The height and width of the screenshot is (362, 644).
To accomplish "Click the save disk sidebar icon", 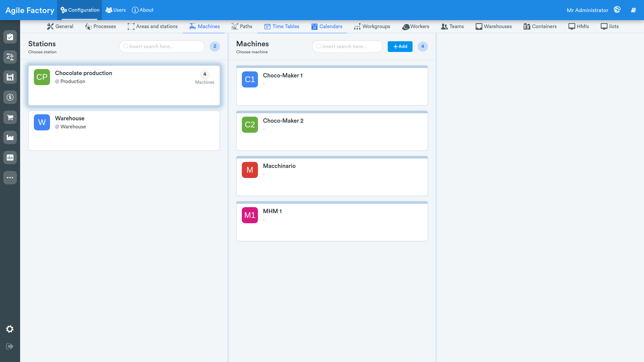I will point(10,77).
